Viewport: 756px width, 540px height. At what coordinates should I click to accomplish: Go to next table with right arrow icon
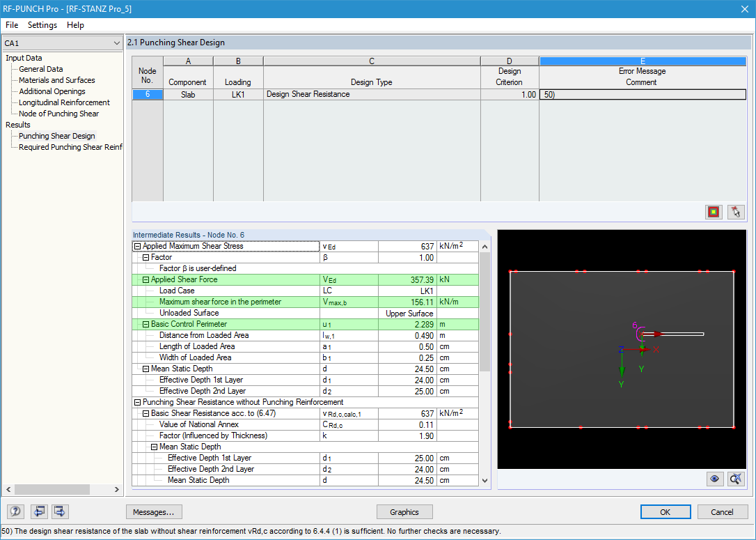tap(60, 511)
